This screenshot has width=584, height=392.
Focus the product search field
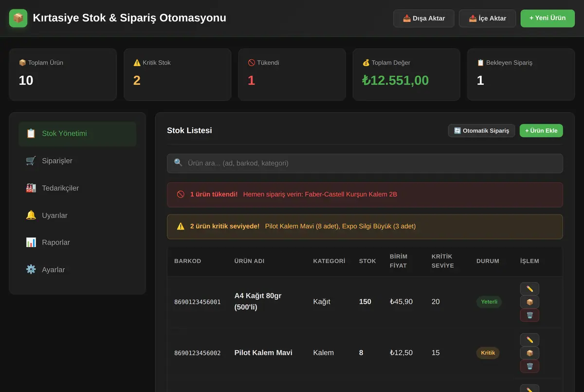(x=365, y=163)
